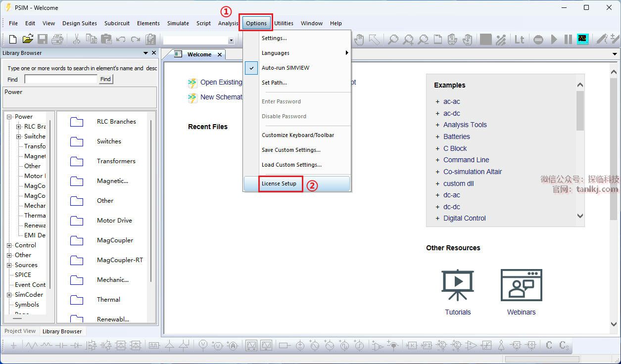The height and width of the screenshot is (364, 621).
Task: Click the Copy icon in toolbar
Action: (x=91, y=39)
